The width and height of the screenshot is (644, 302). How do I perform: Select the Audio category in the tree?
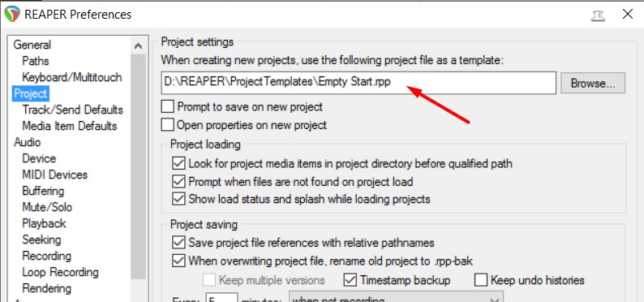coord(27,142)
